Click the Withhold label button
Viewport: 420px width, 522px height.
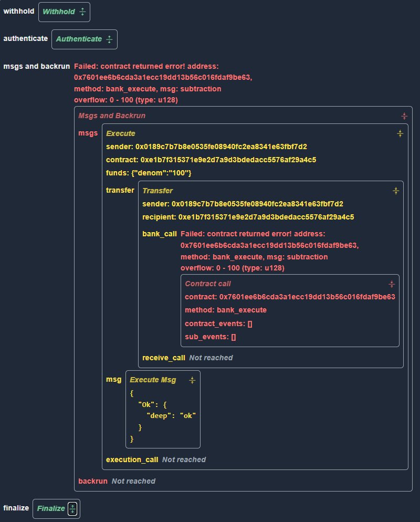tap(59, 12)
